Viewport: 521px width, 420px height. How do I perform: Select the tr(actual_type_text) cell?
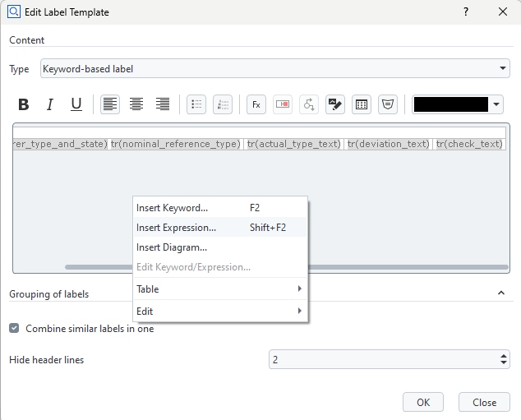tap(294, 144)
